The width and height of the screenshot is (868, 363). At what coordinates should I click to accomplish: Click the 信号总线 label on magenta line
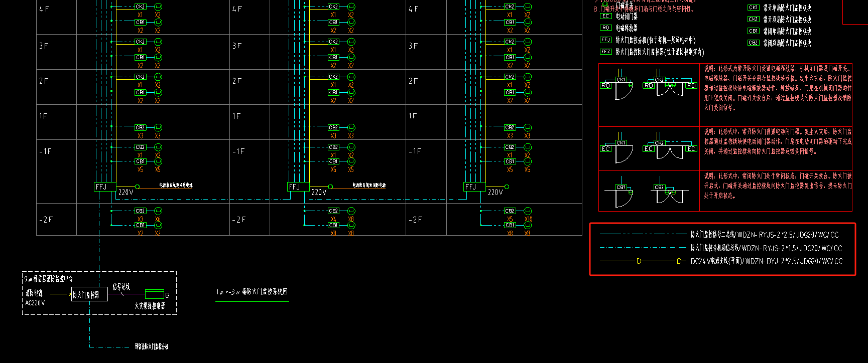pyautogui.click(x=121, y=286)
